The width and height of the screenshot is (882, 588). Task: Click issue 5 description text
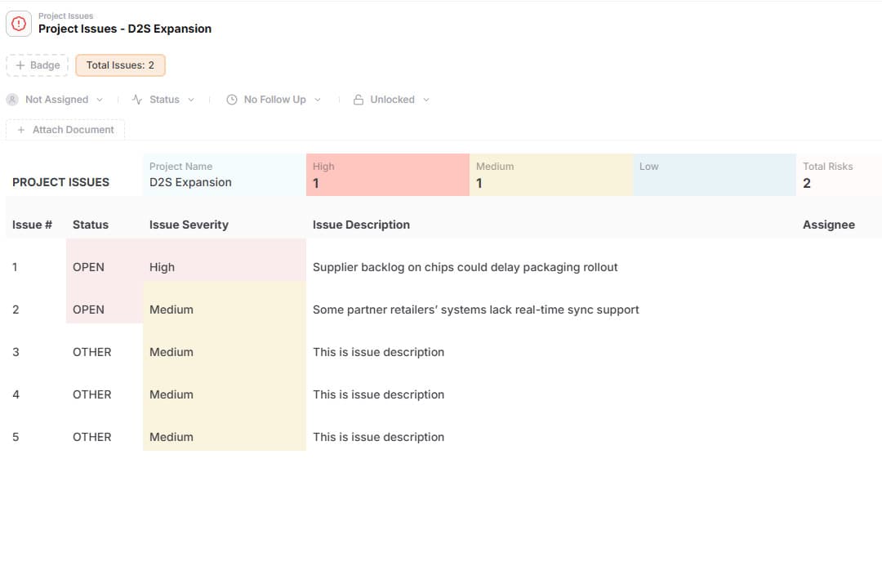pos(379,437)
